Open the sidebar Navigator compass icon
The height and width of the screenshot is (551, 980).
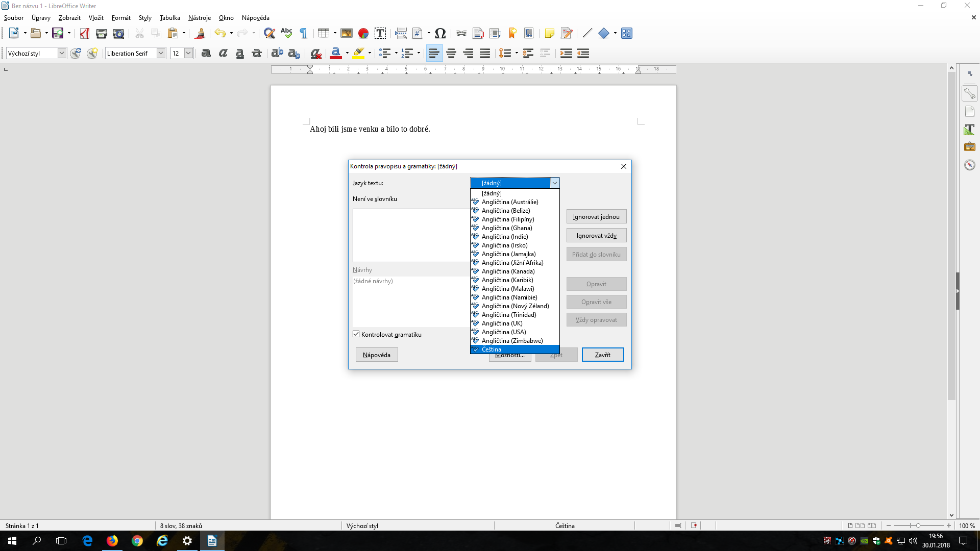pos(969,165)
